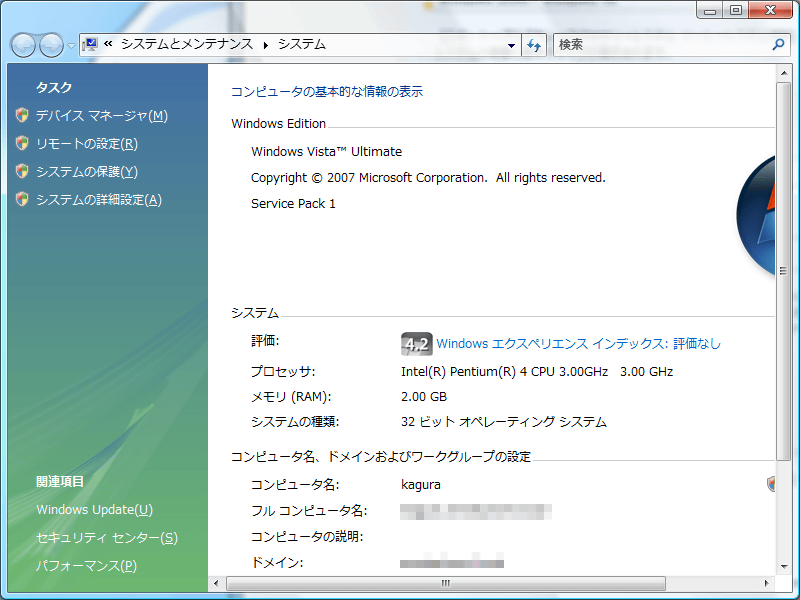The height and width of the screenshot is (600, 800).
Task: Open パフォーマンス(P) related link
Action: 86,566
